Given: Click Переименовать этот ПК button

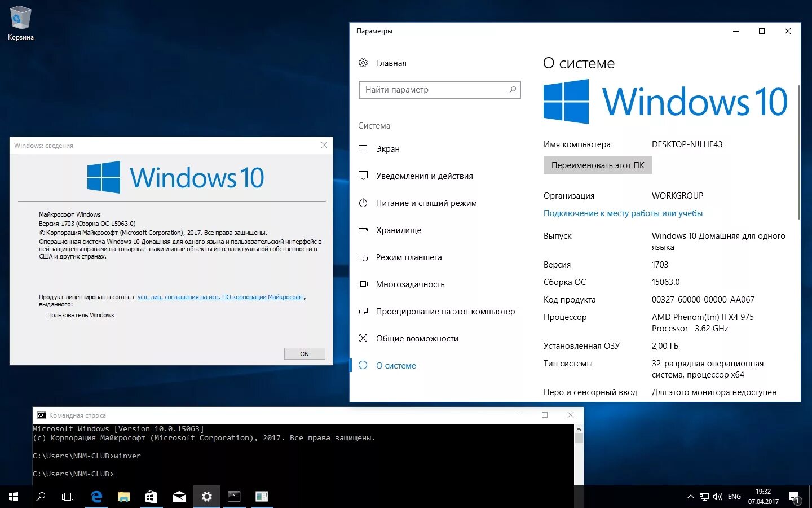Looking at the screenshot, I should [x=598, y=165].
